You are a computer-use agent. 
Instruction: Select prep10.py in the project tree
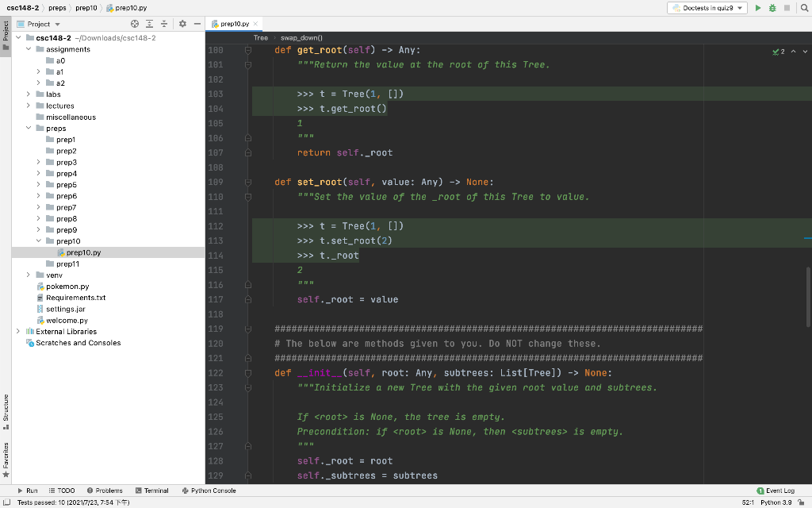tap(79, 252)
